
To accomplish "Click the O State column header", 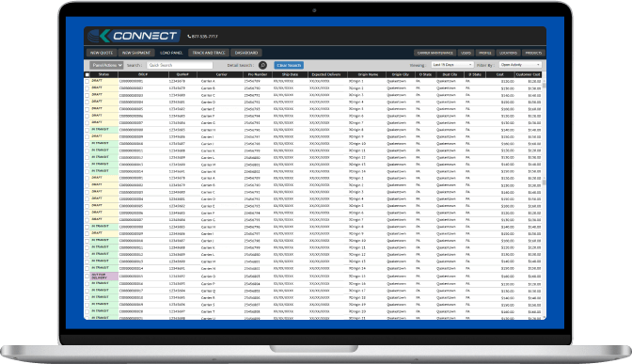I will click(425, 74).
